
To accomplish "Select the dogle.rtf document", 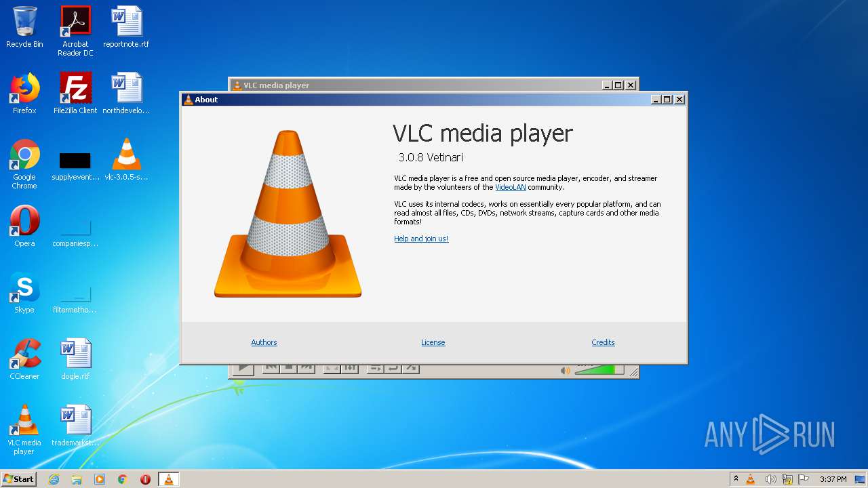I will pyautogui.click(x=75, y=359).
